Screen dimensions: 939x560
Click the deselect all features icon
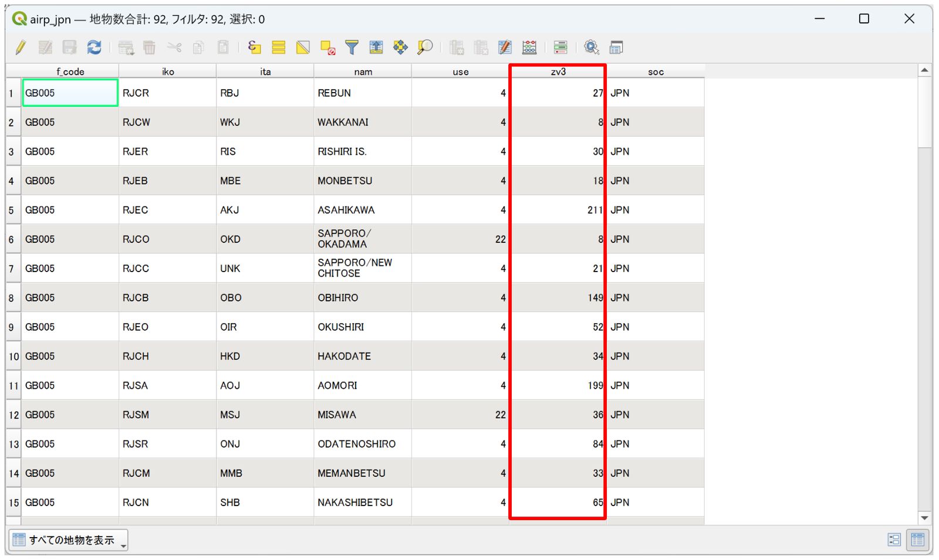[327, 47]
